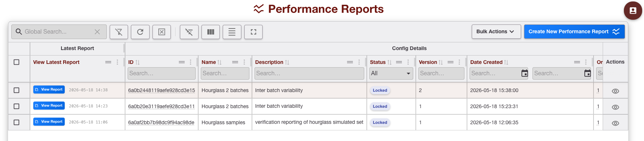644x141 pixels.
Task: Click the column visibility icon
Action: pos(211,32)
